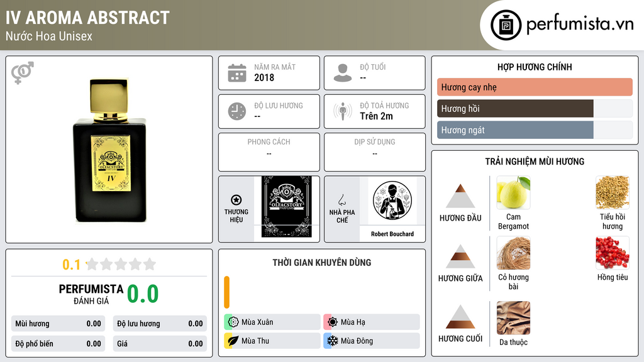Click the perfumer Robert Bouchard portrait
Screen dimensions: 644x362
[392, 200]
